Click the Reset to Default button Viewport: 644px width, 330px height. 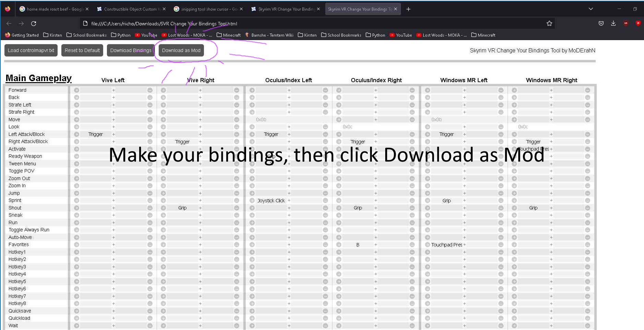pyautogui.click(x=82, y=50)
